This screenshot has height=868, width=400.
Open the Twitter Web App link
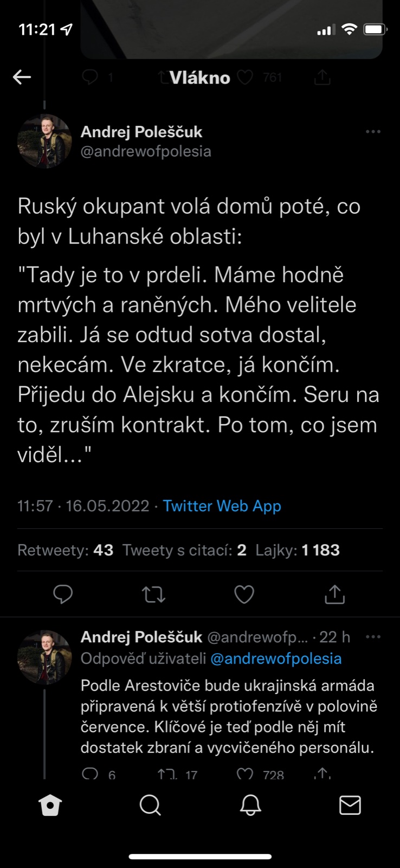click(222, 506)
